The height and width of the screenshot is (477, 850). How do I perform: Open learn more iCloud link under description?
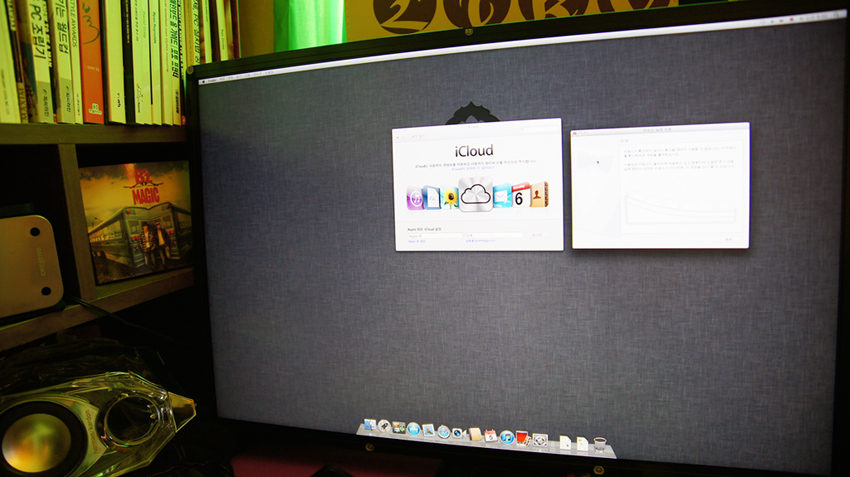pos(473,169)
